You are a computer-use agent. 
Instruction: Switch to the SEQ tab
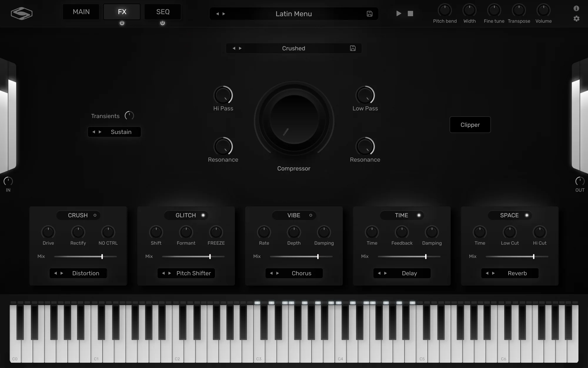point(162,12)
